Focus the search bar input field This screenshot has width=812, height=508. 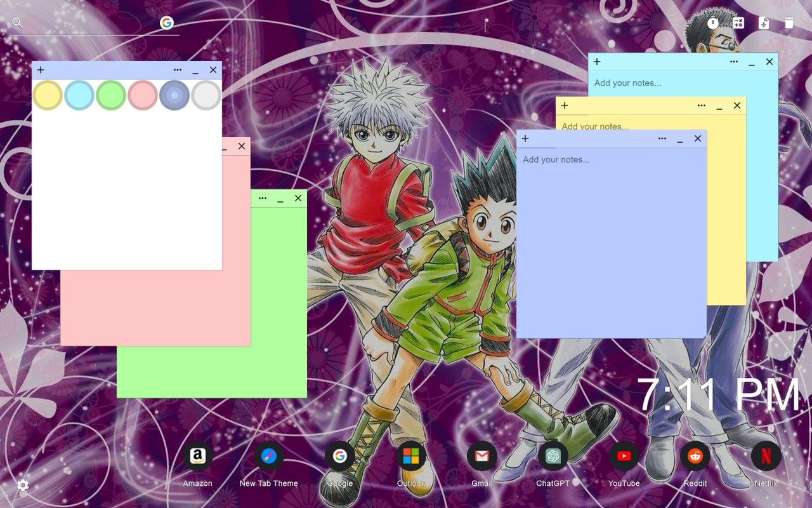[91, 23]
